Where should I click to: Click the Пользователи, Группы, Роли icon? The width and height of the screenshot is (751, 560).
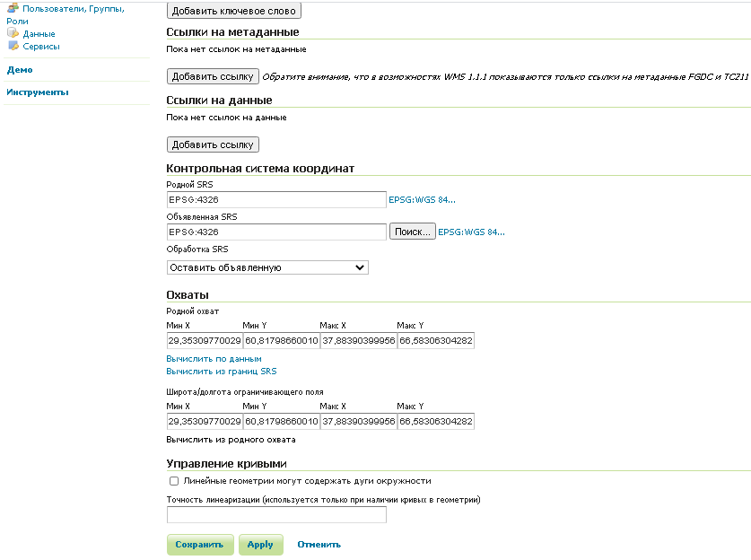[12, 8]
